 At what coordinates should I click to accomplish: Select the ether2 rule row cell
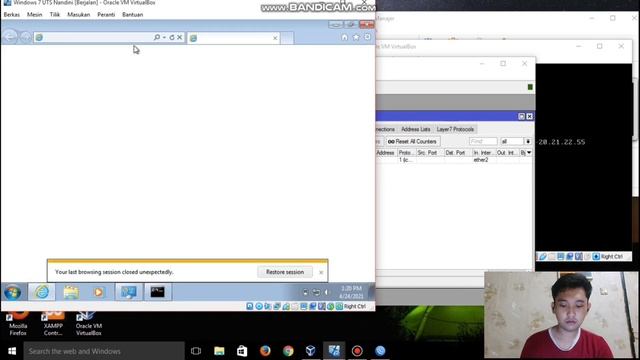click(481, 160)
